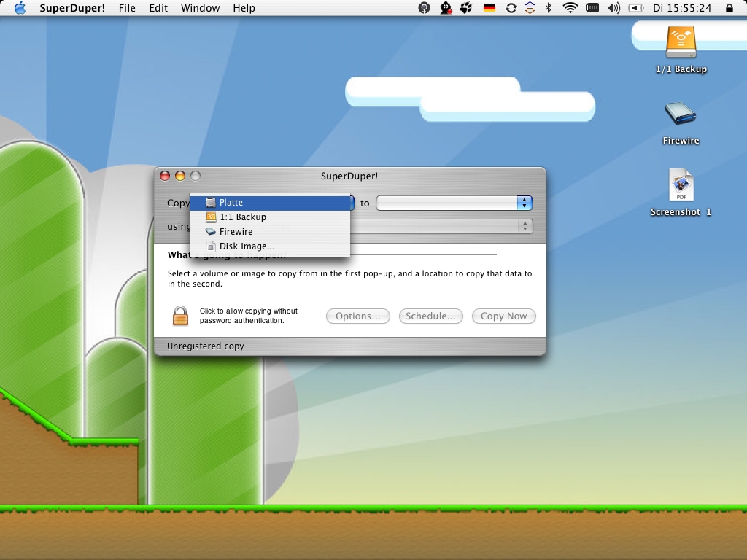Click the "Unregistered copy" status text
This screenshot has width=747, height=560.
tap(205, 346)
